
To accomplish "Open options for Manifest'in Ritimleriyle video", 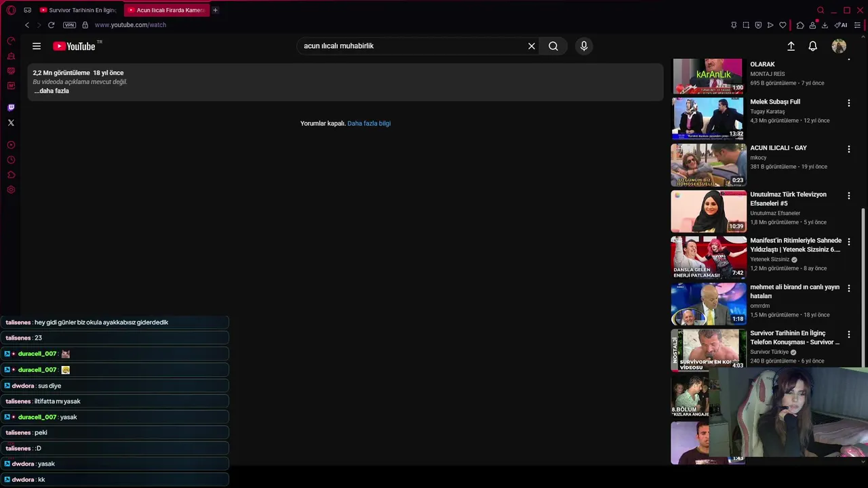I will tap(848, 242).
